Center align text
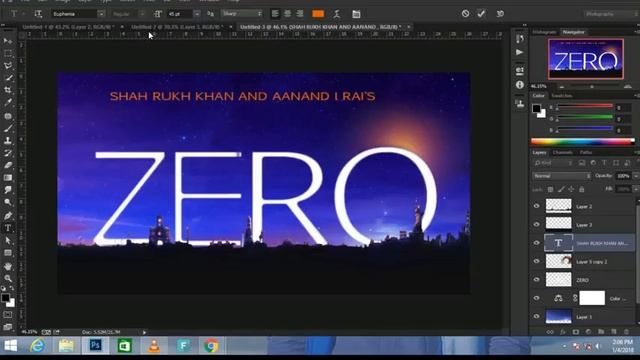 (287, 14)
